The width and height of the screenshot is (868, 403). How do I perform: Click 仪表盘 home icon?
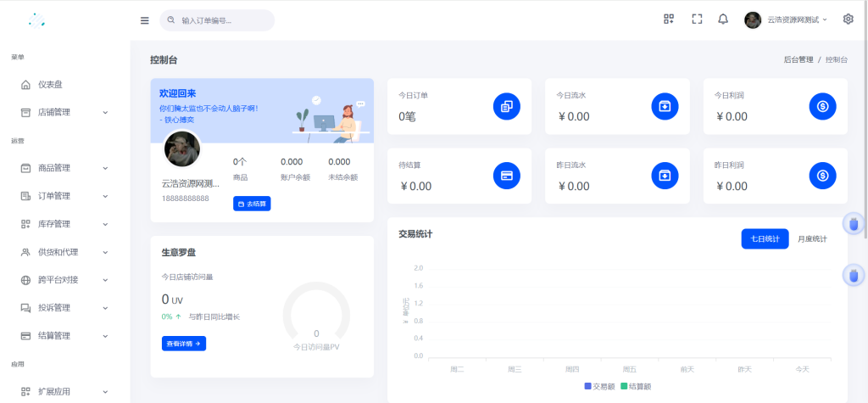(x=25, y=85)
